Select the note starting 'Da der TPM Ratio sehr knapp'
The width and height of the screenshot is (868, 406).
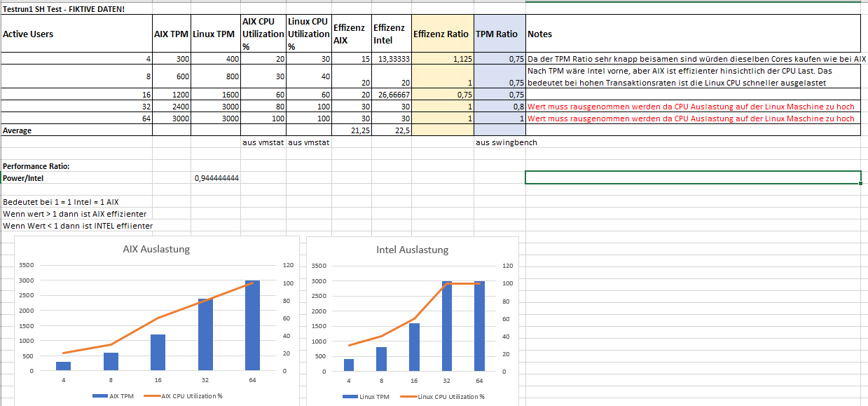pyautogui.click(x=696, y=60)
